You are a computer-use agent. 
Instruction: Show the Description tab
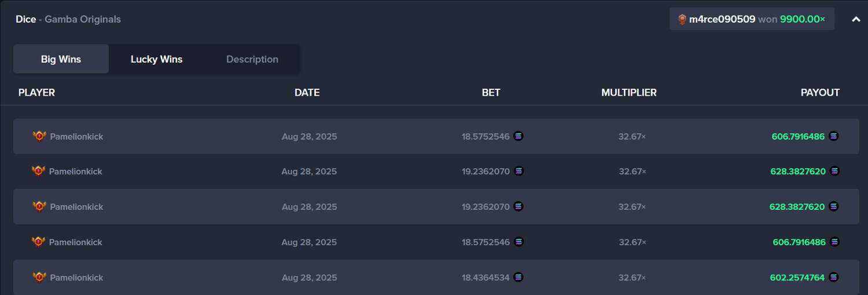[x=252, y=59]
